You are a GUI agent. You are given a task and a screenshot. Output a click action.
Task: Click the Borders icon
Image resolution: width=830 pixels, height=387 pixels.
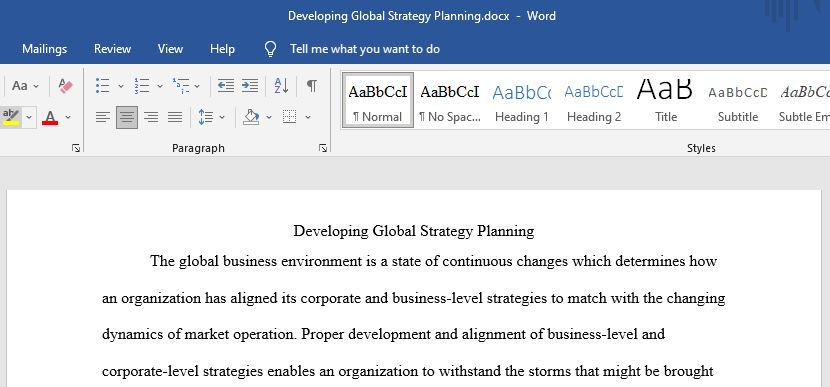[x=290, y=116]
